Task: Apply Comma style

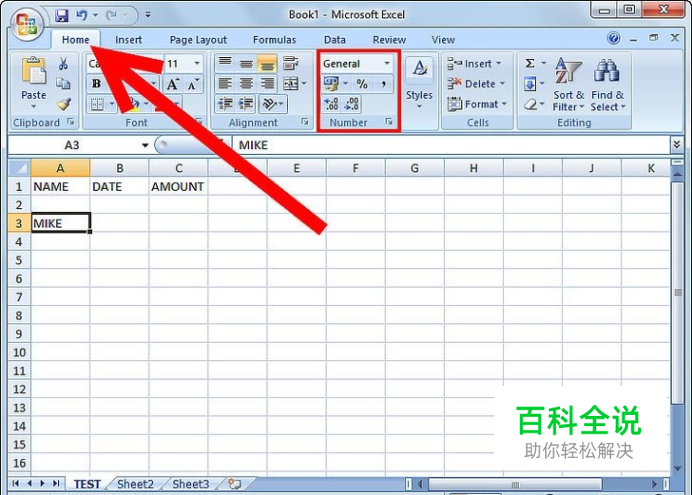Action: [383, 83]
